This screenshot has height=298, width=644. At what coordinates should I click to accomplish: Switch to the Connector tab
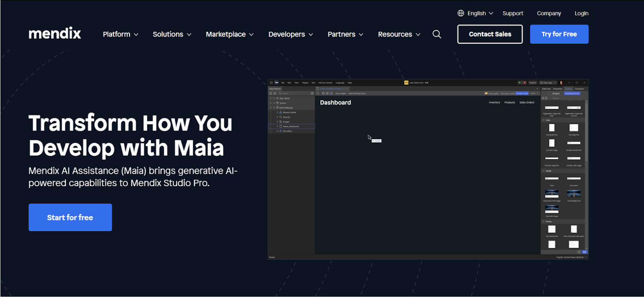579,89
